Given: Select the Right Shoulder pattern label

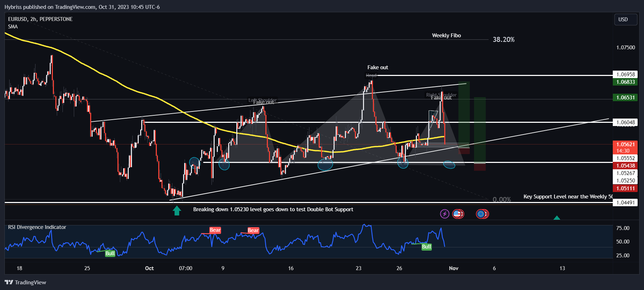Looking at the screenshot, I should click(441, 95).
